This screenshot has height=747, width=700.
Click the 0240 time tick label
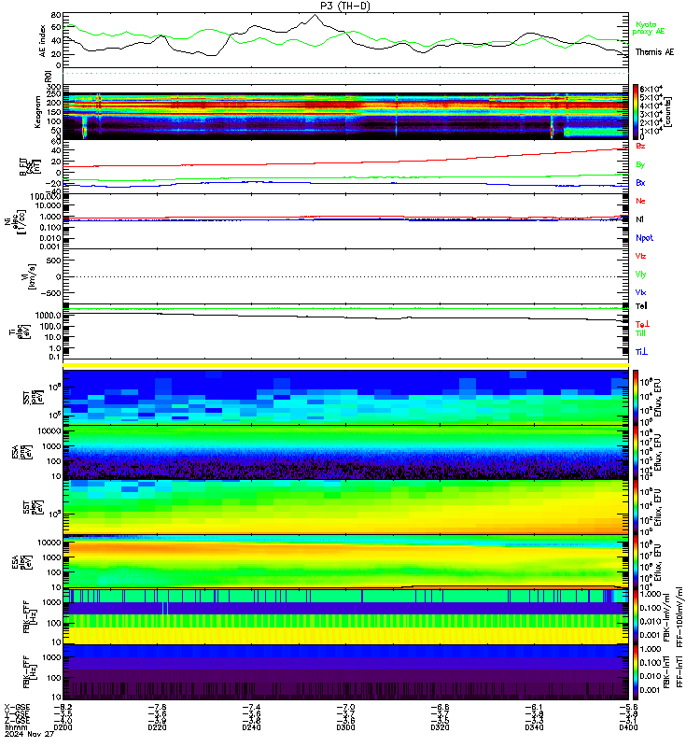251,727
